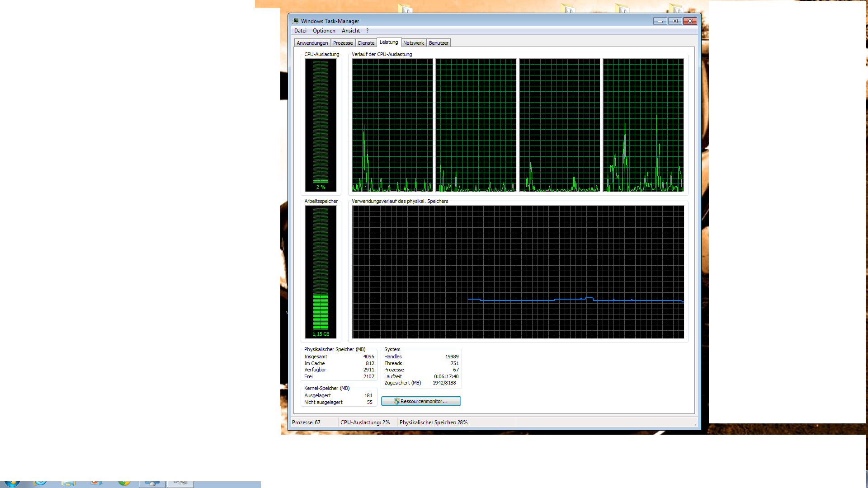868x488 pixels.
Task: Switch to the Prozesse tab
Action: 343,43
